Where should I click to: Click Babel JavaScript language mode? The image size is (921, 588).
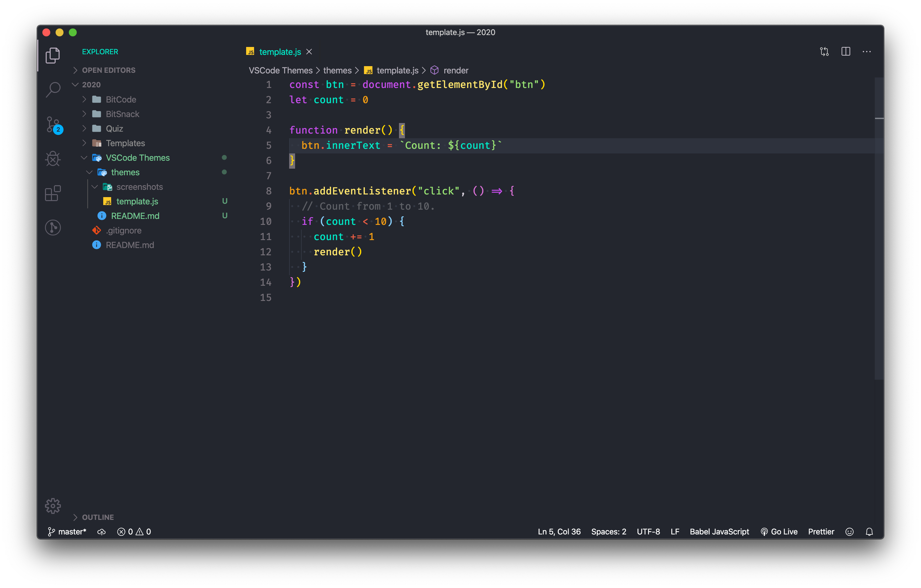[x=719, y=531]
